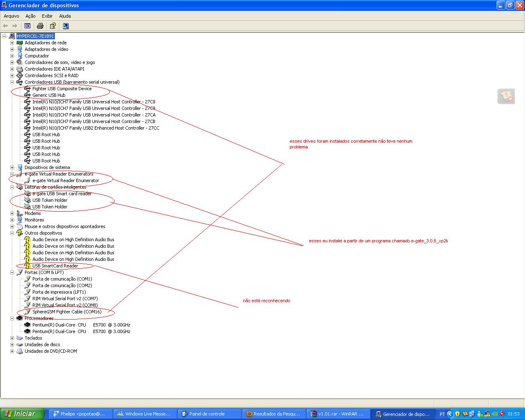
Task: Click the floating toast icon on the right
Action: point(506,96)
